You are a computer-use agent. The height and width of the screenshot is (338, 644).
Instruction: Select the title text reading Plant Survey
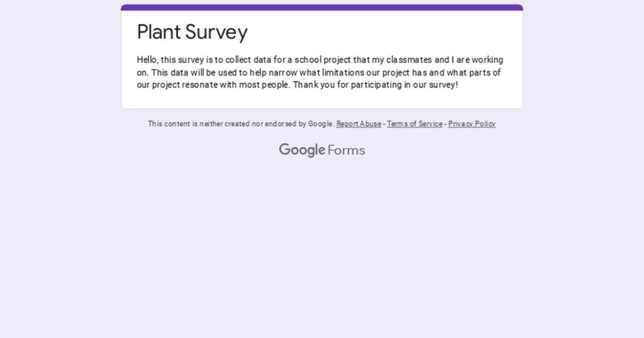[192, 33]
